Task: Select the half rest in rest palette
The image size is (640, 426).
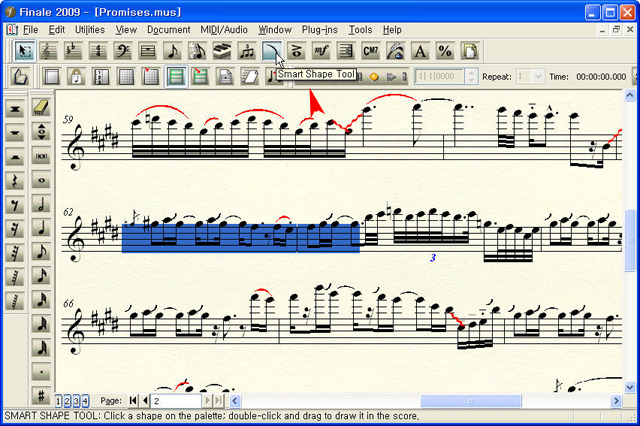Action: [x=15, y=156]
